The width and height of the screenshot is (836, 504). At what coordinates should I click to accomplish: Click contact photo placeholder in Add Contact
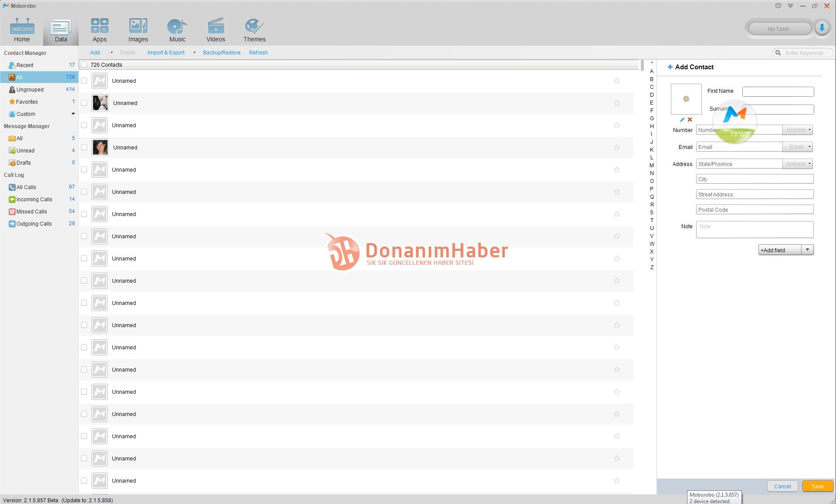tap(686, 99)
